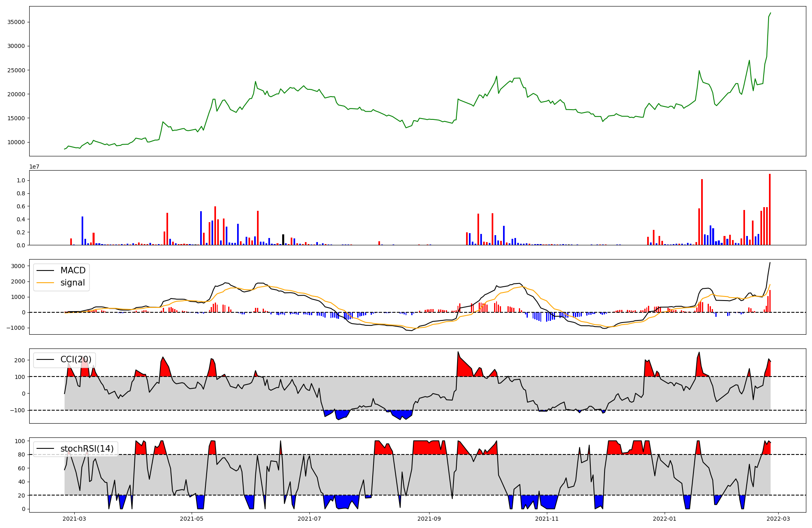Click the 80 stochRSI axis label
This screenshot has width=812, height=528.
pyautogui.click(x=22, y=454)
